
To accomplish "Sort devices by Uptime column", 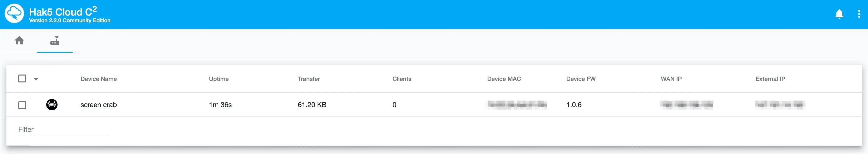I will pos(218,79).
